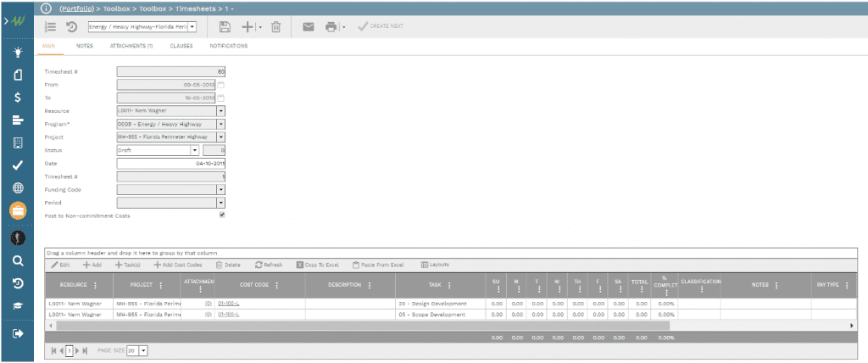Open the Project dropdown in form
Screen dimensions: 868x363
click(x=221, y=137)
